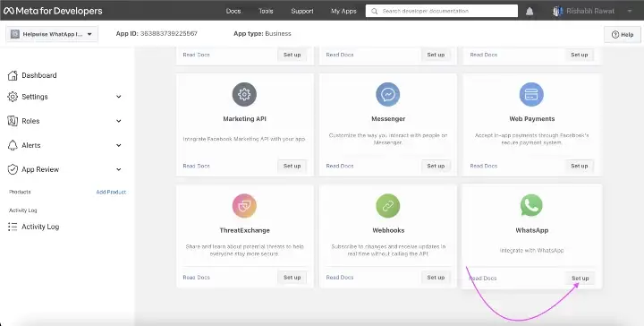Open the Docs menu
644x326 pixels.
(x=233, y=11)
